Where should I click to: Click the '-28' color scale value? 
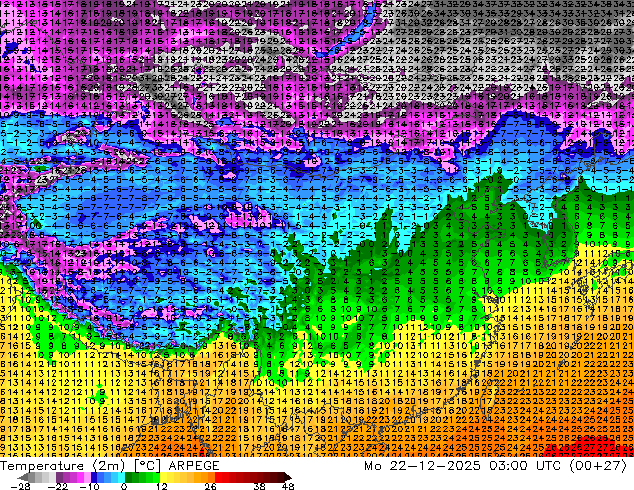(20, 486)
